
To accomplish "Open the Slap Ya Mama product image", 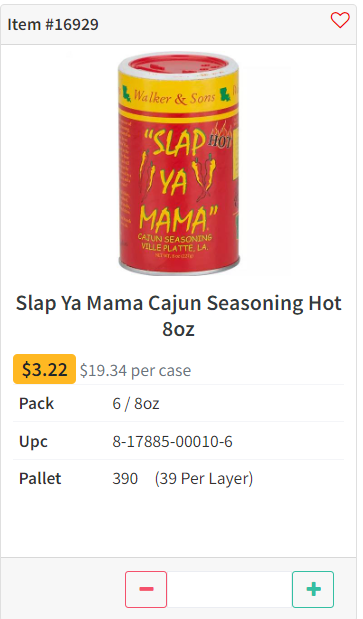I will (x=179, y=163).
